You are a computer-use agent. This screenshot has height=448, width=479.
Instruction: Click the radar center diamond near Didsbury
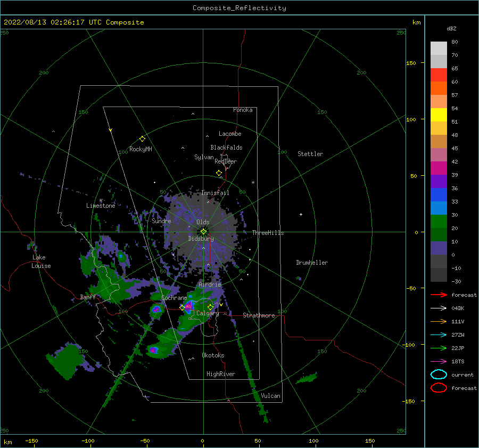tap(203, 232)
